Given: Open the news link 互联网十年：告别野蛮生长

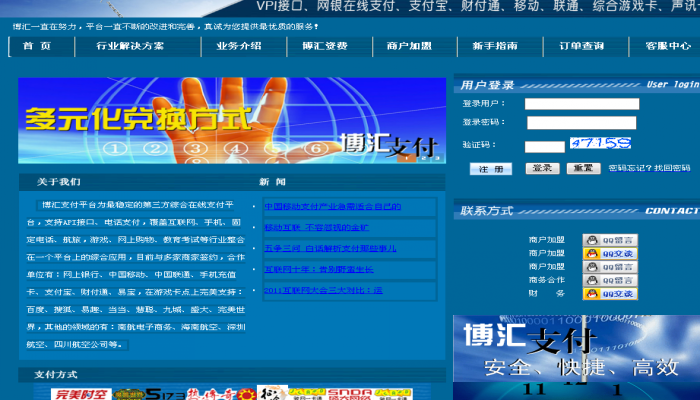Looking at the screenshot, I should [319, 269].
